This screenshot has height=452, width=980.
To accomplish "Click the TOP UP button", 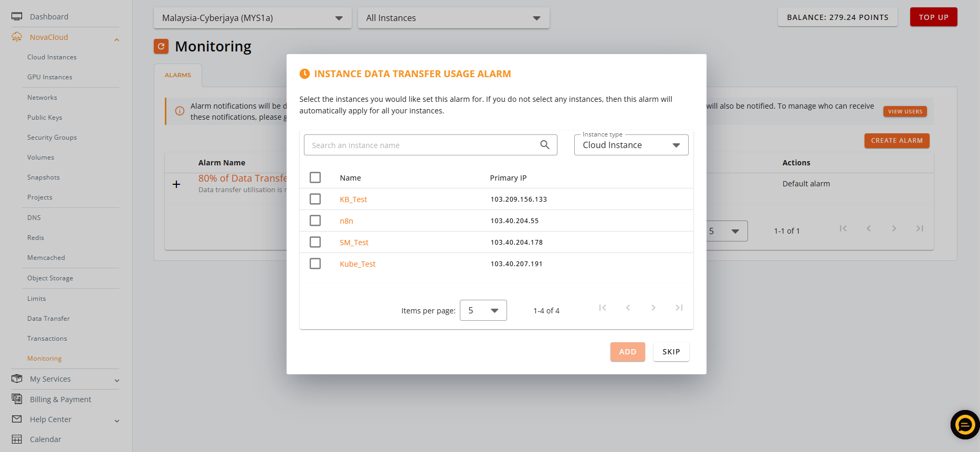I will [x=934, y=17].
